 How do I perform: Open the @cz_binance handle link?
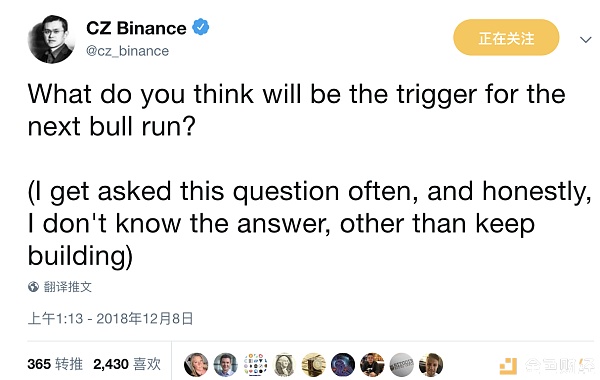(127, 51)
